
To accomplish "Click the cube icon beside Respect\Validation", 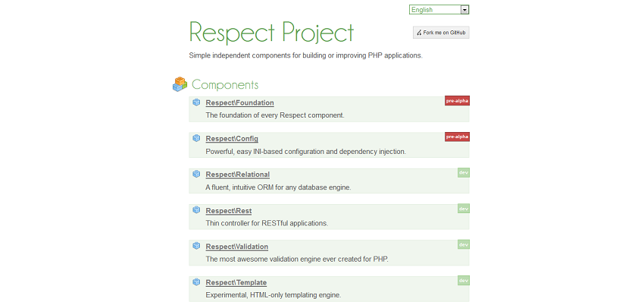I will pos(196,246).
